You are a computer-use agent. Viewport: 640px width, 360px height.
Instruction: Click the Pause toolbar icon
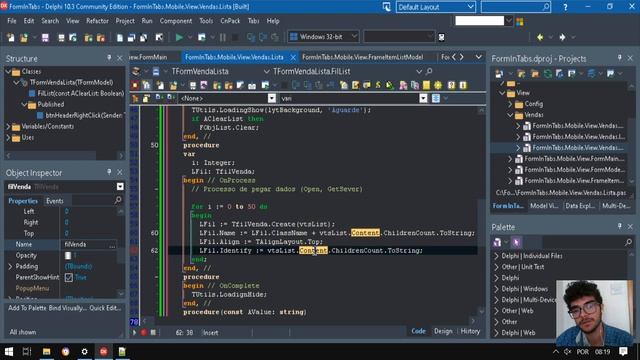(x=223, y=37)
